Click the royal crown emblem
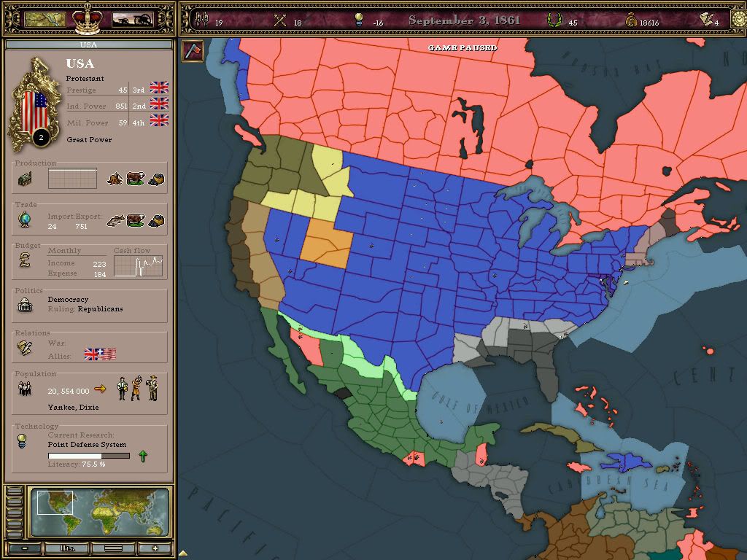This screenshot has width=747, height=560. click(88, 18)
